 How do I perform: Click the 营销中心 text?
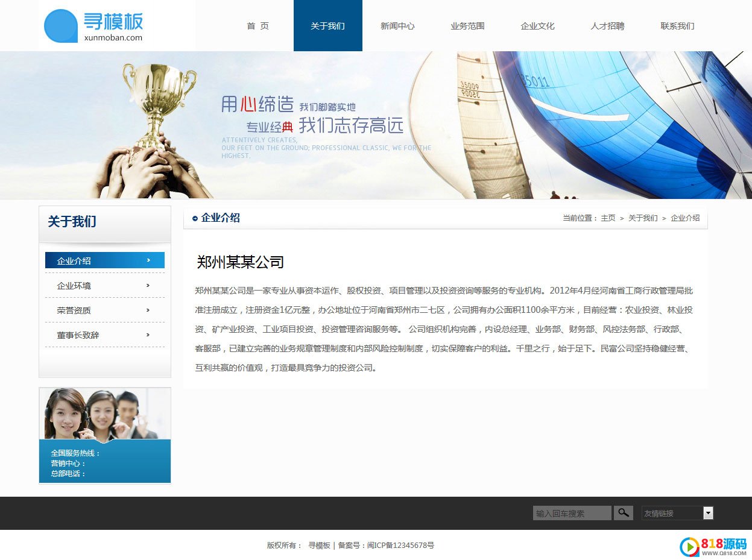pos(68,464)
